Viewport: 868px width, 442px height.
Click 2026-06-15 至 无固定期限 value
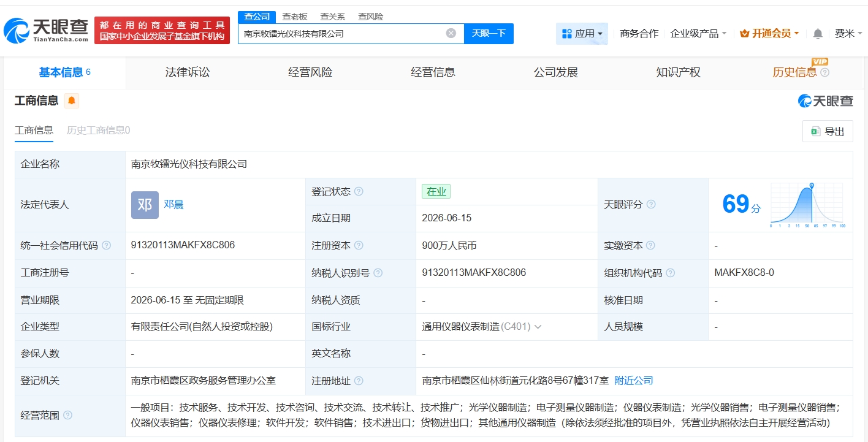click(x=188, y=300)
